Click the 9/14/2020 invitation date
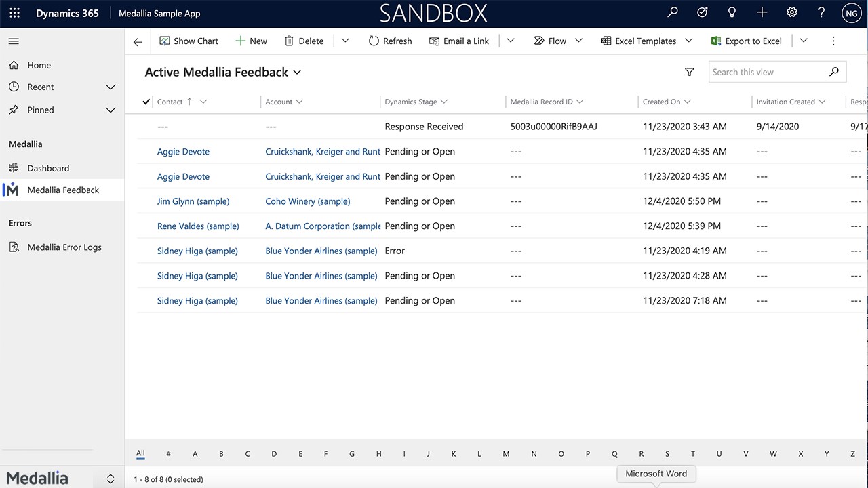Screen dimensions: 868x488 click(x=778, y=127)
